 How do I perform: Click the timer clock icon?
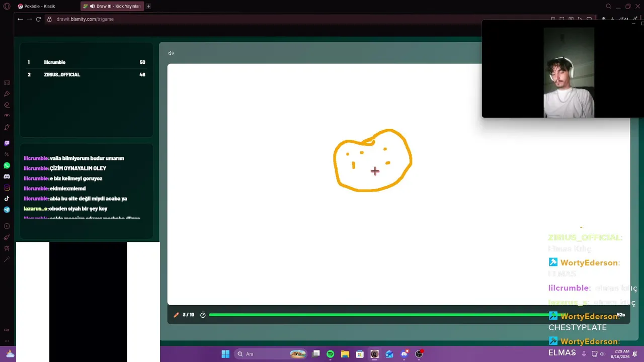[x=203, y=315]
